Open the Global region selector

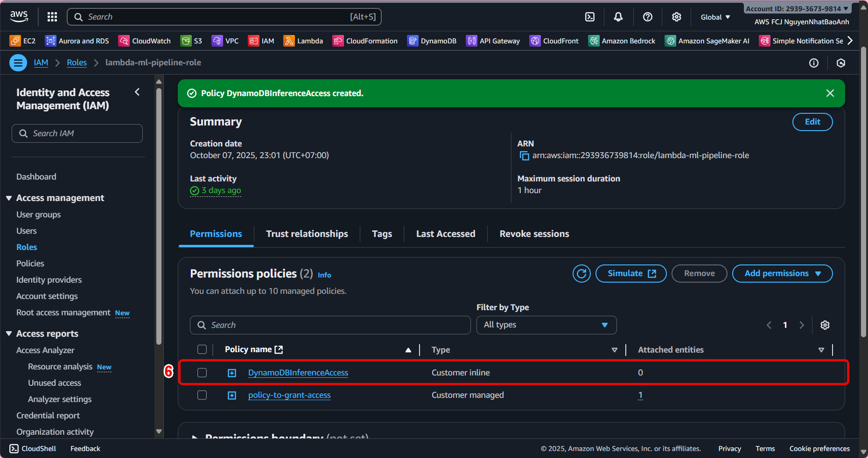pyautogui.click(x=715, y=17)
